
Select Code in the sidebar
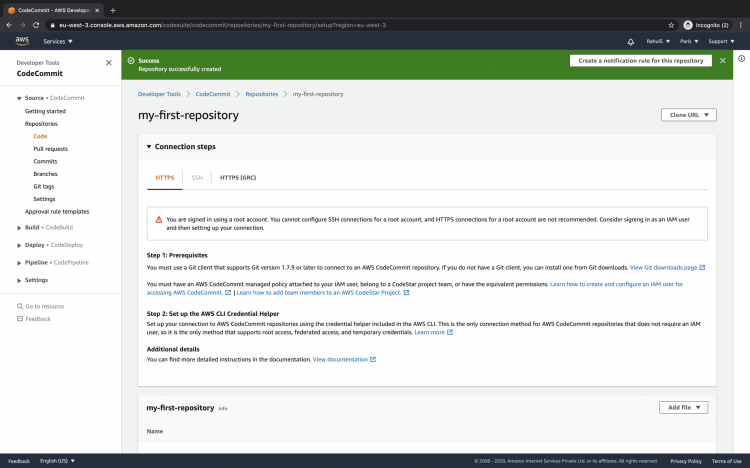40,136
